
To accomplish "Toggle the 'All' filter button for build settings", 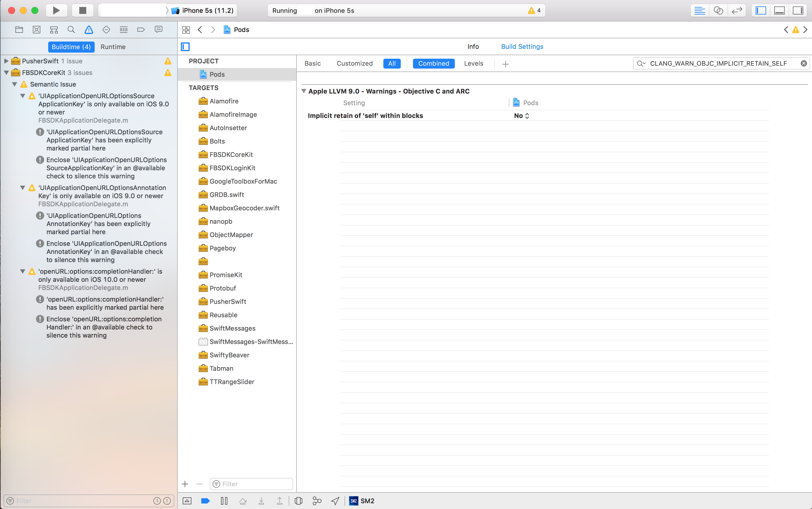I will (391, 63).
